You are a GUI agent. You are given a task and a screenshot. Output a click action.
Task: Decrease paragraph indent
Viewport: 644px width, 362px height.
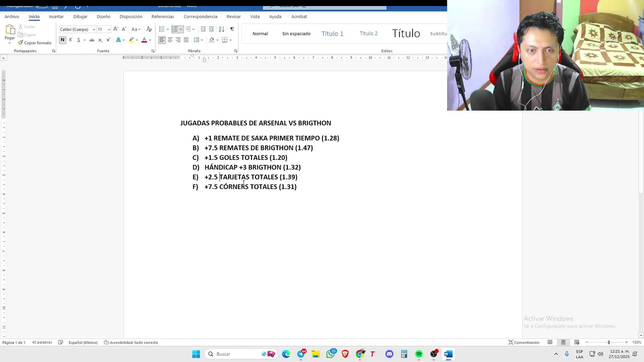tap(203, 29)
